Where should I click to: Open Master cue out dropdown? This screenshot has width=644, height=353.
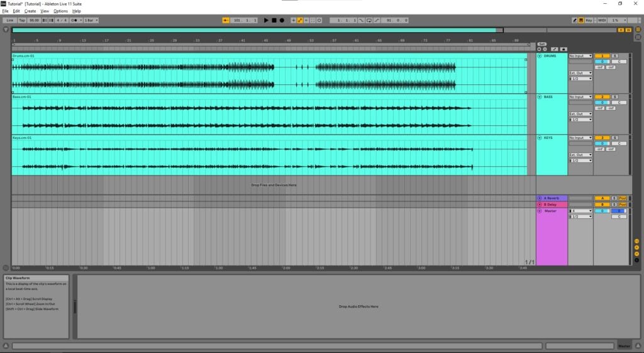(x=580, y=211)
